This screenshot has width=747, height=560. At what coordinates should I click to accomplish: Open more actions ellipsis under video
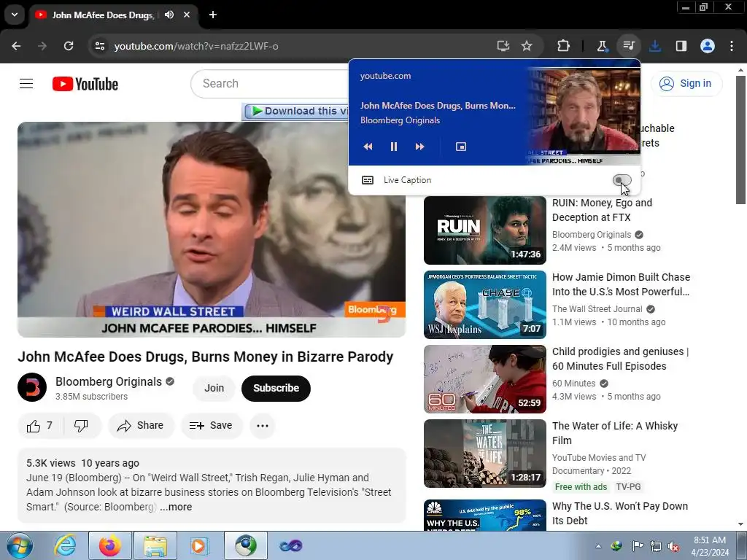(x=263, y=426)
